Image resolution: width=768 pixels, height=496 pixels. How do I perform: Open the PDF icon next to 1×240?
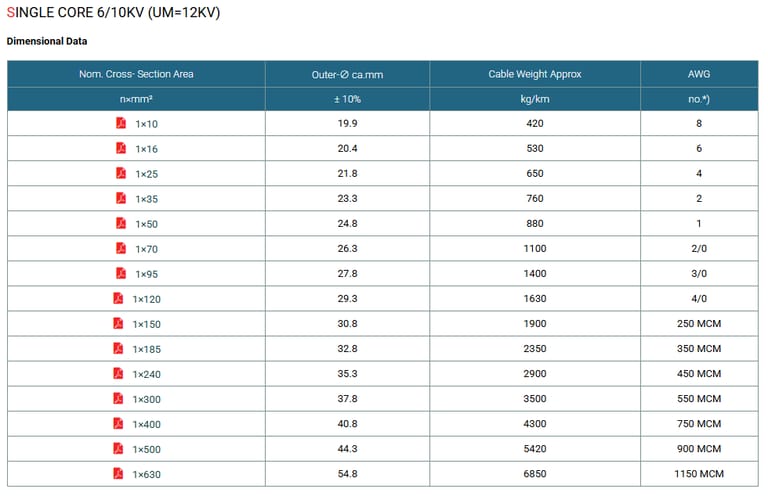(x=117, y=373)
